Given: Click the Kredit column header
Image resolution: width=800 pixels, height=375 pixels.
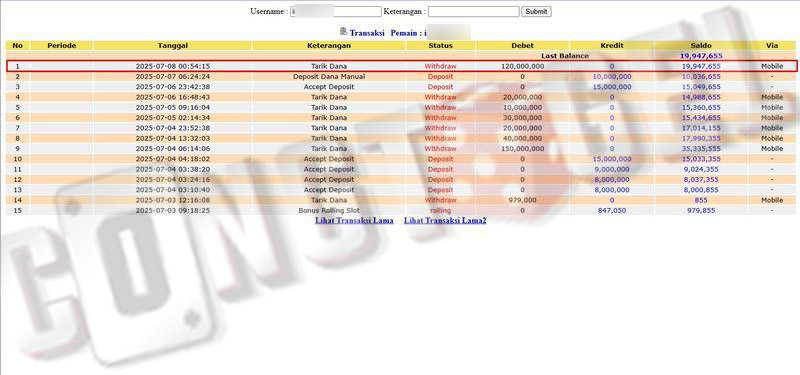Looking at the screenshot, I should [x=612, y=45].
